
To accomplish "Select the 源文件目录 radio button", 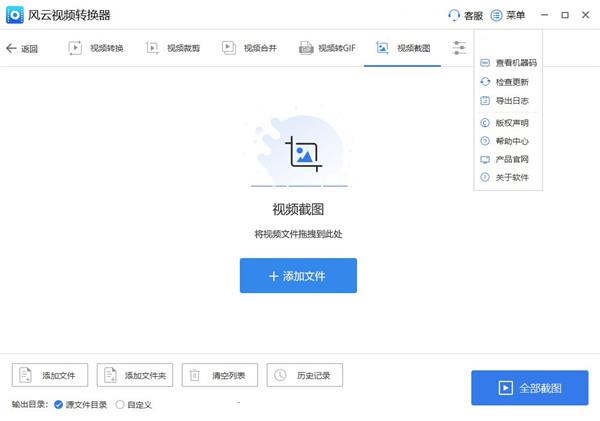I will [58, 405].
